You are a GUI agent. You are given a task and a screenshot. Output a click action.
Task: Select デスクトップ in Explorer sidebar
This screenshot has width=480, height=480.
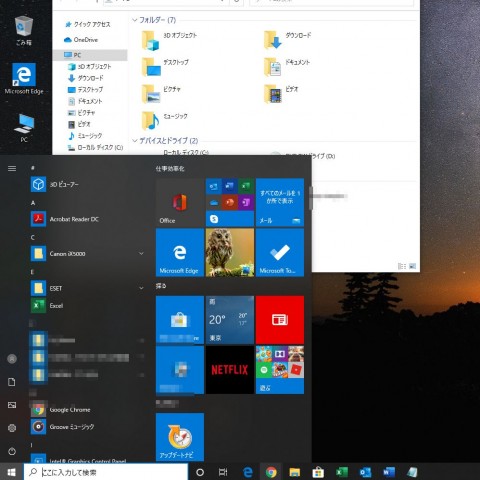85,89
